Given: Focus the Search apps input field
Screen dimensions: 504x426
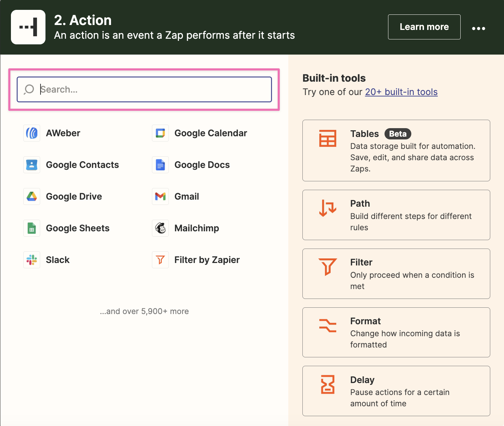Looking at the screenshot, I should coord(144,89).
